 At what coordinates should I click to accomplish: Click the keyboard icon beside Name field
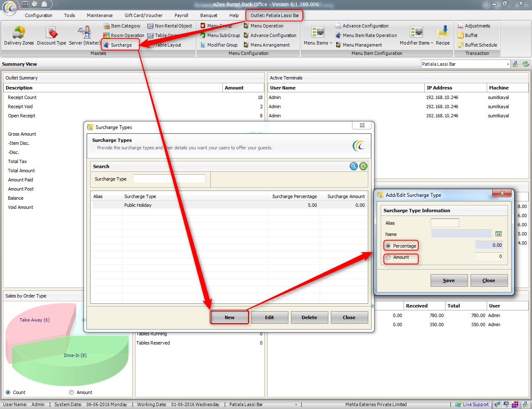tap(498, 234)
